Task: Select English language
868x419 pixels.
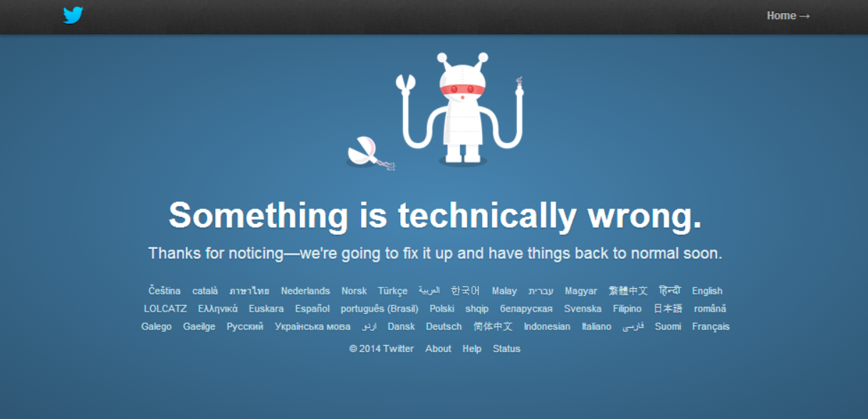Action: click(x=707, y=291)
